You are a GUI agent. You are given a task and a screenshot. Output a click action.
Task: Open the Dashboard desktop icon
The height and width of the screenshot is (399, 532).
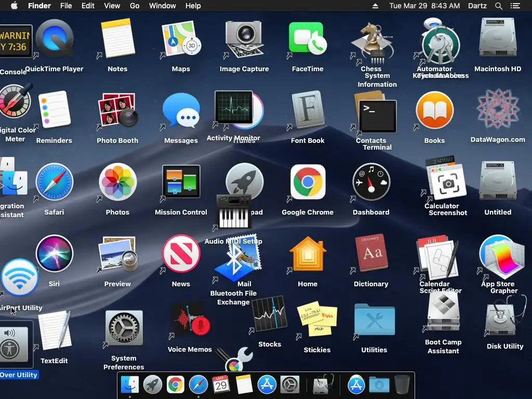371,182
